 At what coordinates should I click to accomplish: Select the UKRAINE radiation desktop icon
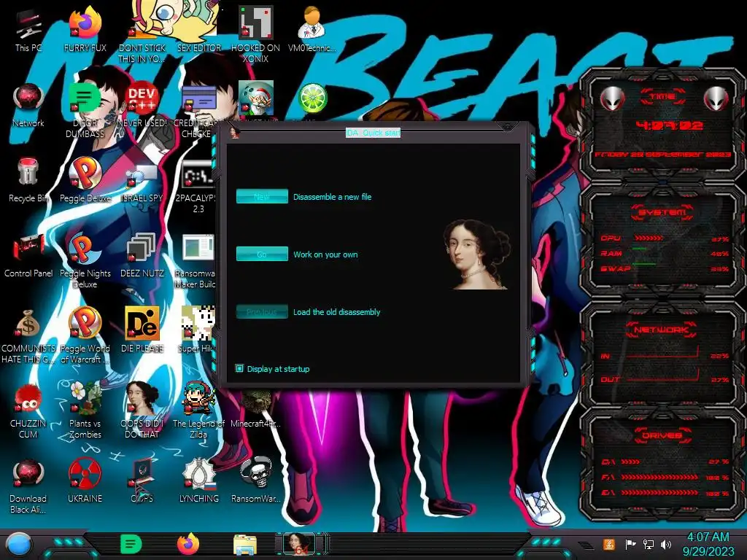pos(85,480)
